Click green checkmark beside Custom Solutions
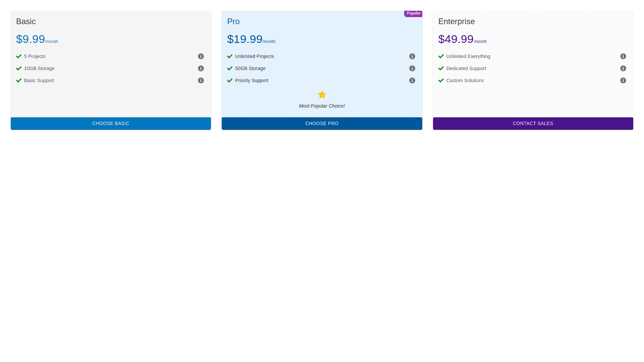This screenshot has width=644, height=362. (441, 80)
